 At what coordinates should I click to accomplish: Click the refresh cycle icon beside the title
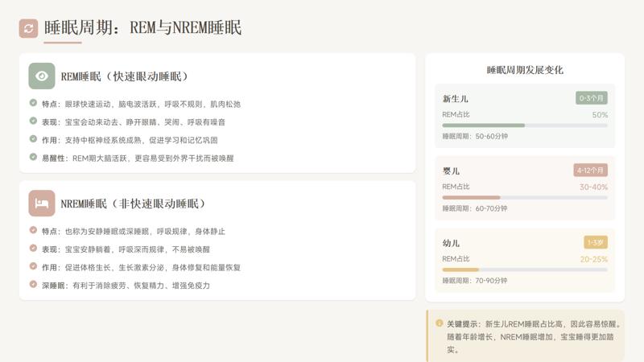click(x=28, y=28)
